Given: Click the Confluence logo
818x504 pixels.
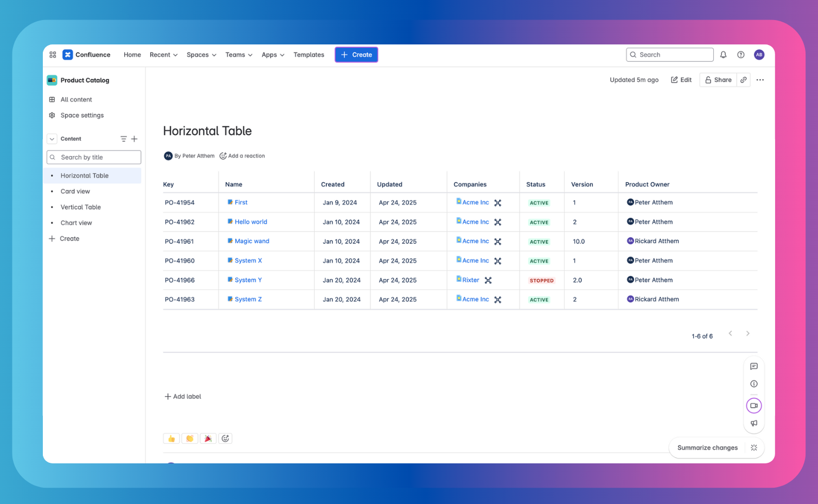Looking at the screenshot, I should pyautogui.click(x=86, y=55).
